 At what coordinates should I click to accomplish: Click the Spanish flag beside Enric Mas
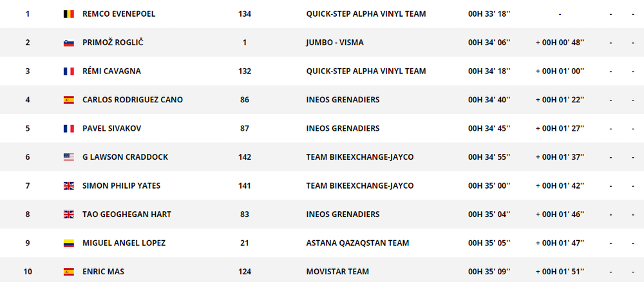[x=68, y=272]
